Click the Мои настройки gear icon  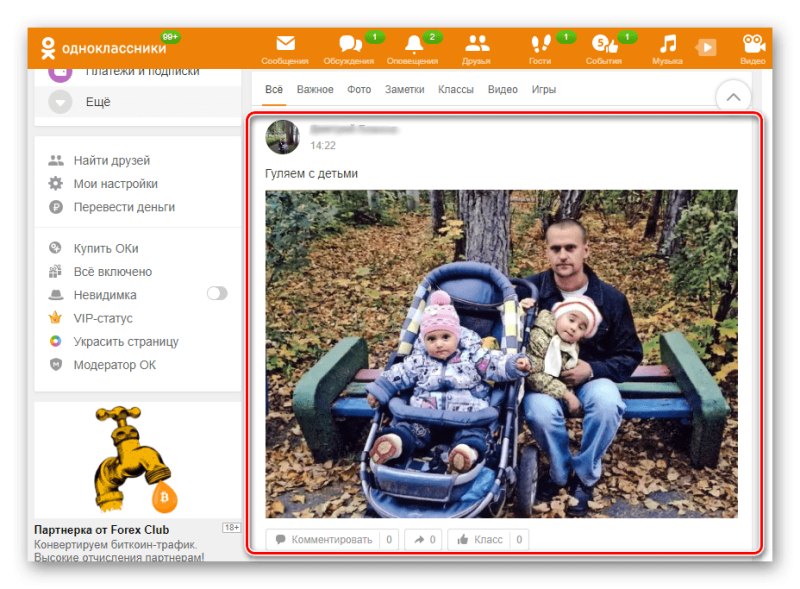click(56, 184)
